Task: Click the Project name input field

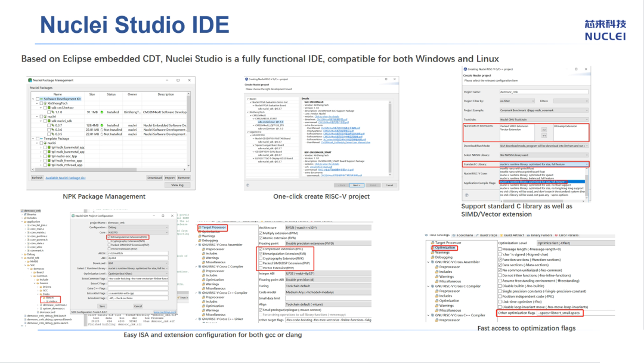Action: click(x=544, y=92)
